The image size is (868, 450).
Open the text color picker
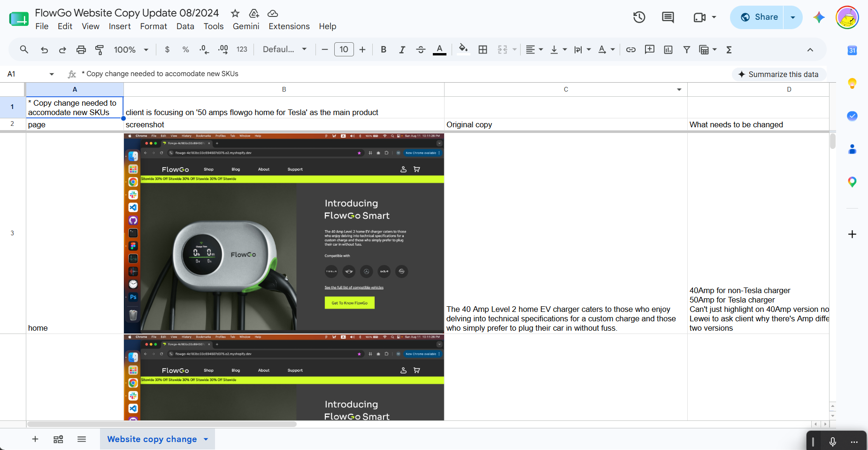[439, 49]
